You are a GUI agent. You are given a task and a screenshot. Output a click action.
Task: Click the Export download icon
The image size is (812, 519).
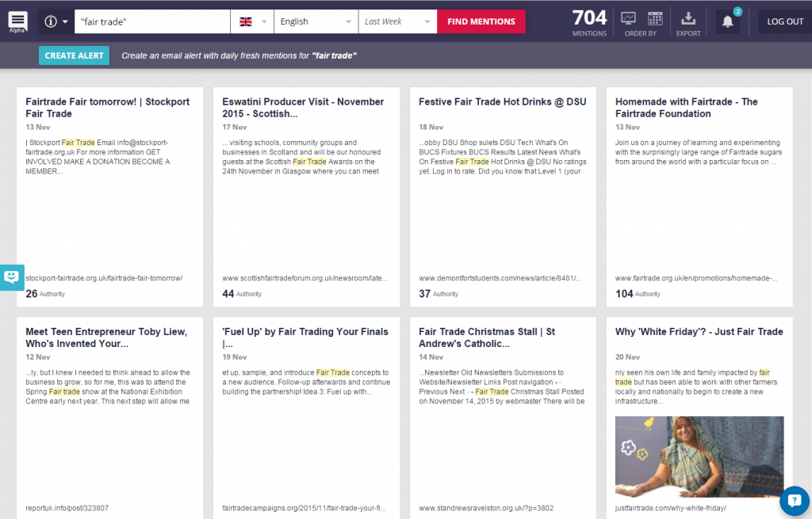pyautogui.click(x=688, y=18)
